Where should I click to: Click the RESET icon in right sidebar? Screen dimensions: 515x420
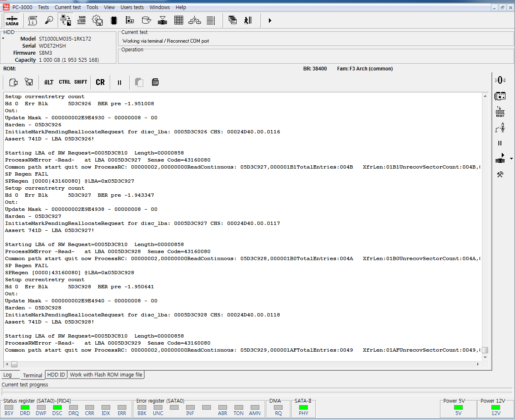500,112
